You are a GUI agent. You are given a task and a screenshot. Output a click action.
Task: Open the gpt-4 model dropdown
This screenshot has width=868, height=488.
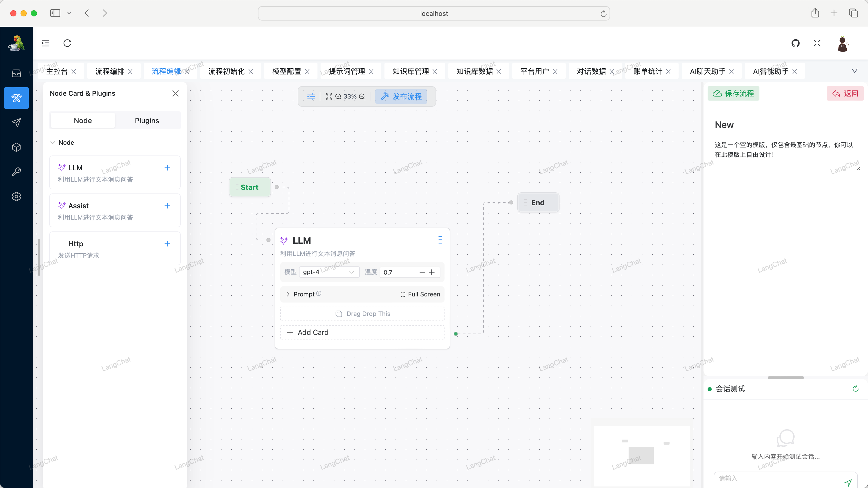pyautogui.click(x=329, y=272)
